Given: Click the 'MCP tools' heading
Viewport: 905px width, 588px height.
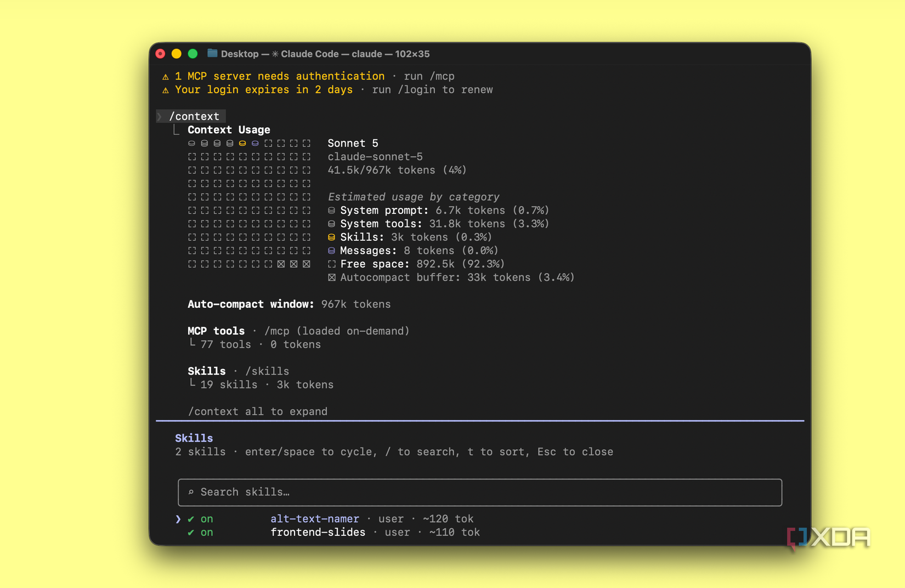Looking at the screenshot, I should (216, 331).
